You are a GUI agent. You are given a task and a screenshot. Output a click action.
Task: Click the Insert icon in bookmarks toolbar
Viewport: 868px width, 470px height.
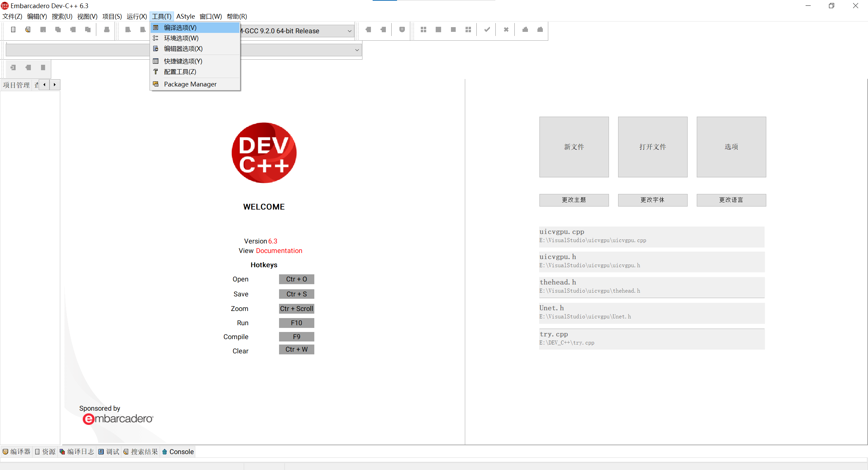pyautogui.click(x=13, y=67)
